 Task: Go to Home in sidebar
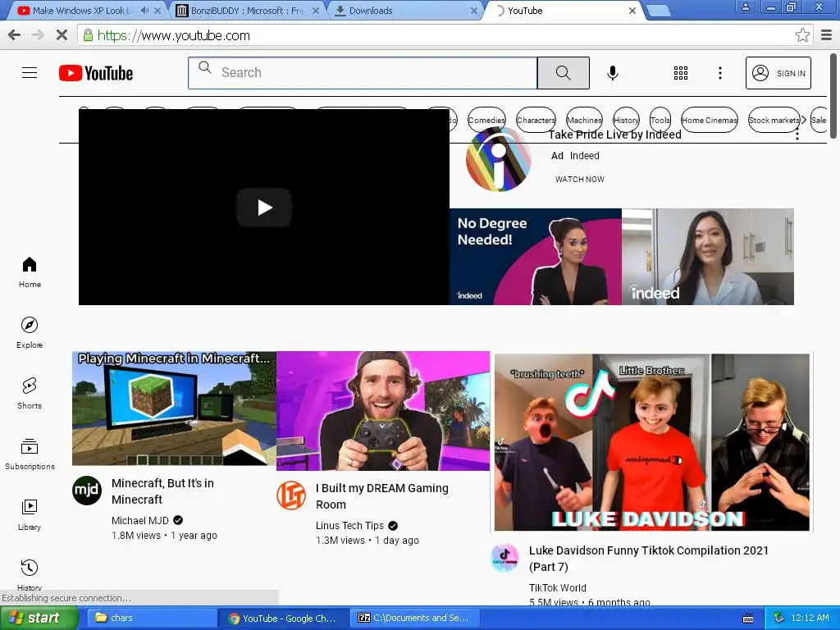pos(30,272)
